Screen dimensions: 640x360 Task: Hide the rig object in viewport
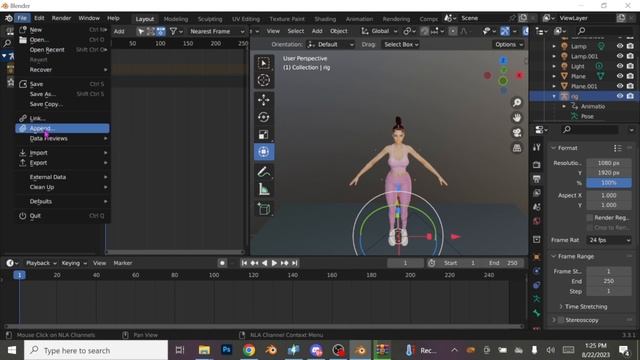[x=620, y=96]
